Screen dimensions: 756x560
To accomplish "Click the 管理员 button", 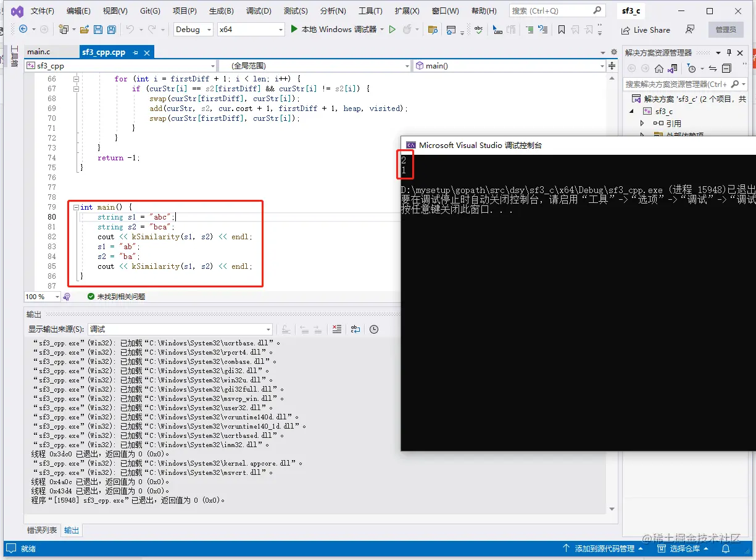I will tap(726, 30).
